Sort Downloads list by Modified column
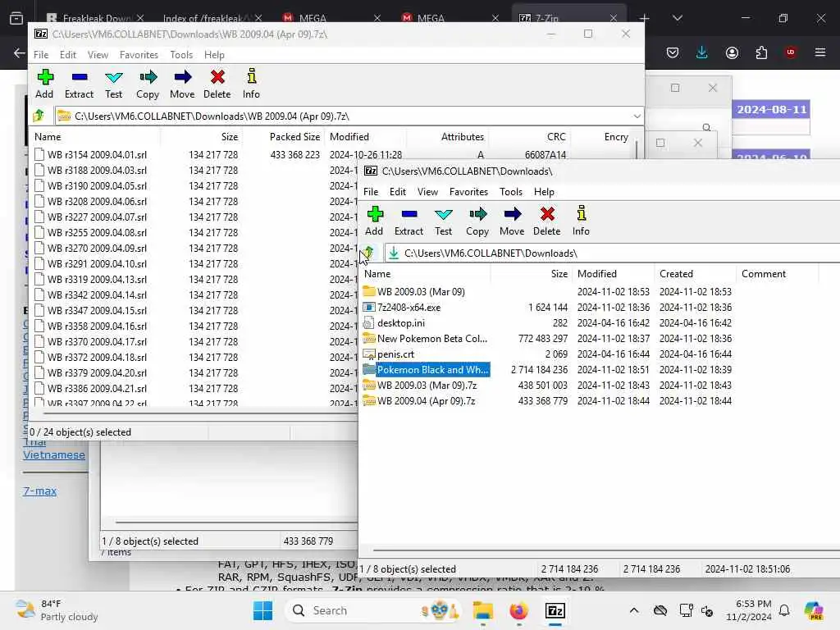 click(x=613, y=274)
